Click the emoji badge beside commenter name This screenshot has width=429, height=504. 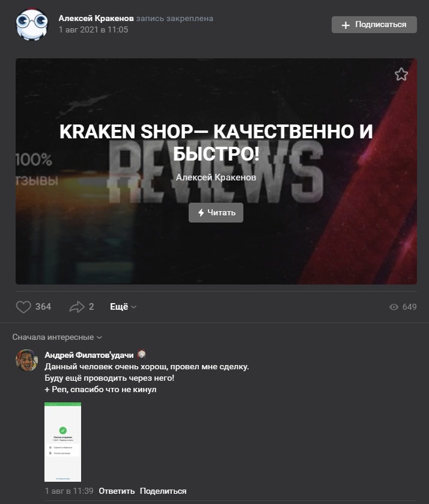(141, 354)
